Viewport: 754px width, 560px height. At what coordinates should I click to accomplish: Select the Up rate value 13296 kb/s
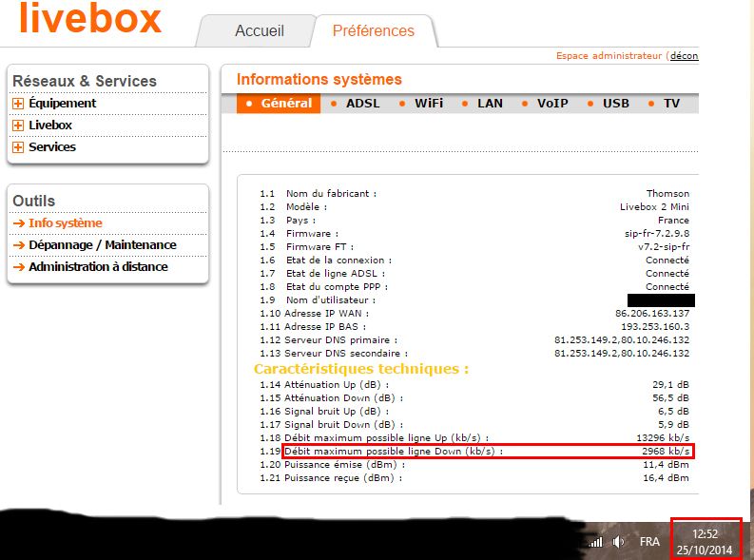(663, 438)
